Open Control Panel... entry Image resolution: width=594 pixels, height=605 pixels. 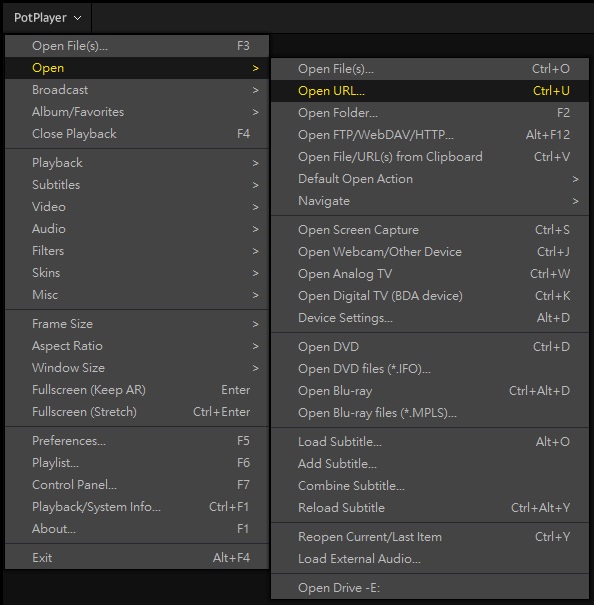coord(137,485)
